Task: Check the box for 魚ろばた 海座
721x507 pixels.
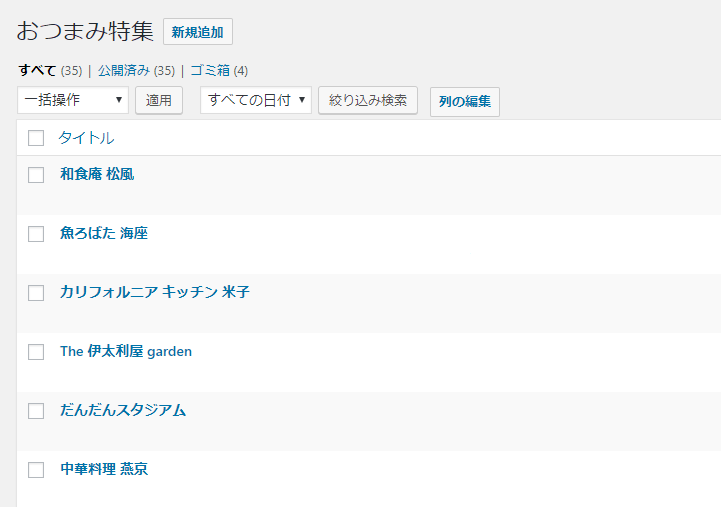Action: pyautogui.click(x=36, y=234)
